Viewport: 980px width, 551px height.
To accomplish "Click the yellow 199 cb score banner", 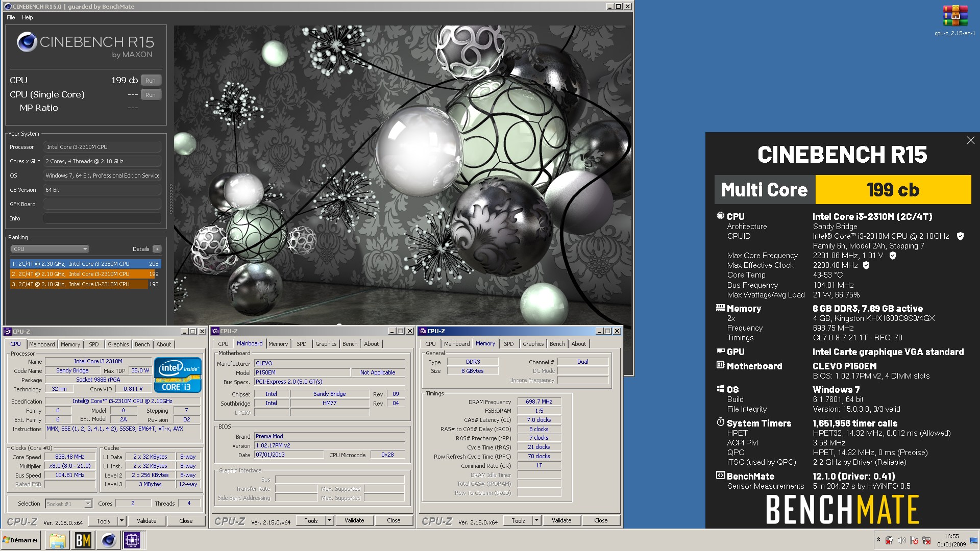I will point(893,190).
